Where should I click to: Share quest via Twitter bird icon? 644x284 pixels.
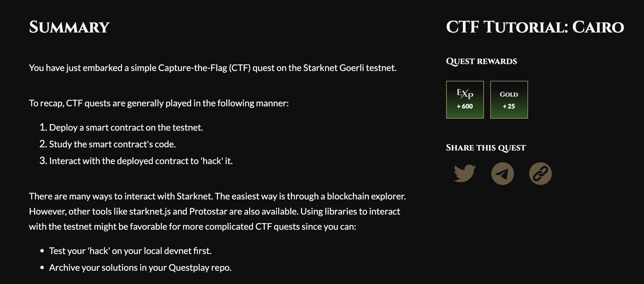pyautogui.click(x=465, y=174)
